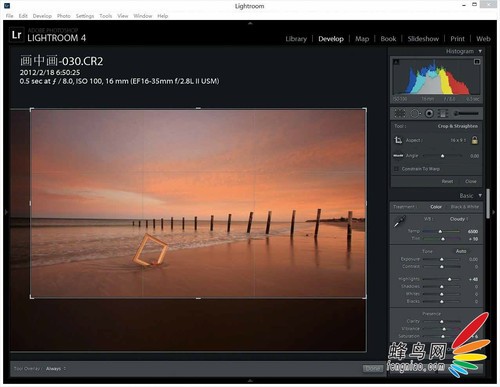Viewport: 500px width, 387px height.
Task: Click the bottom-center crop edge handle
Action: (198, 298)
